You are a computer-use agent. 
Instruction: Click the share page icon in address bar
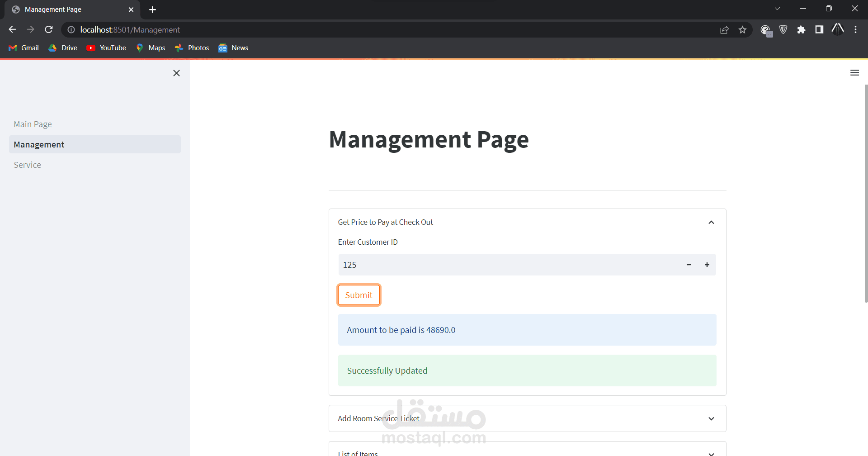pos(724,30)
